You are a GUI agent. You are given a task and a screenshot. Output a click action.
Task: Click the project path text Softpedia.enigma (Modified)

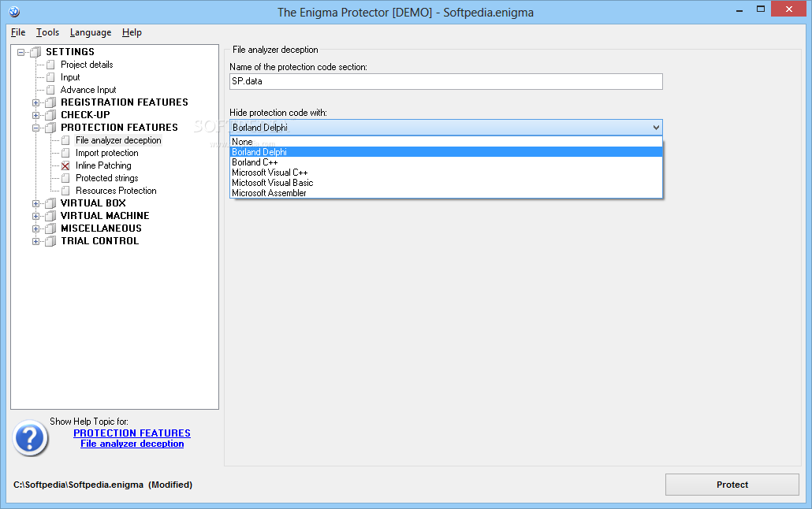click(x=102, y=485)
